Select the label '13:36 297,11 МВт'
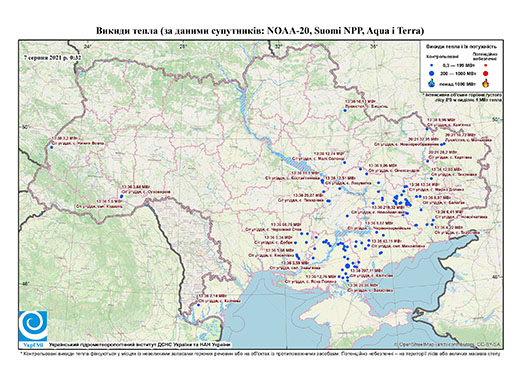The image size is (520, 368). click(367, 271)
